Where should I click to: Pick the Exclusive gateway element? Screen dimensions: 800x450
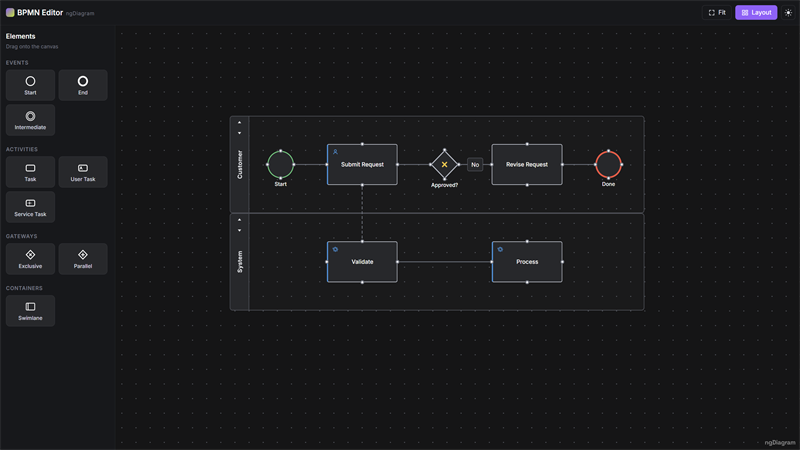(30, 259)
